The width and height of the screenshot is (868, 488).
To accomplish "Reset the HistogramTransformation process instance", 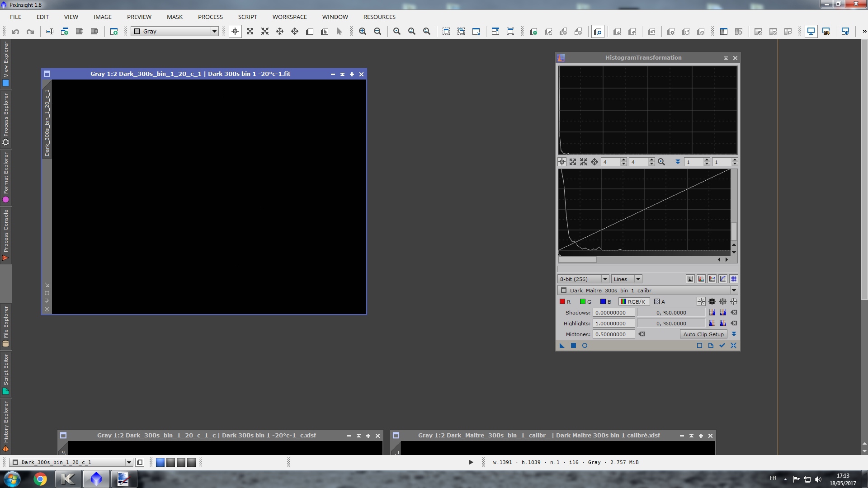I will 733,346.
